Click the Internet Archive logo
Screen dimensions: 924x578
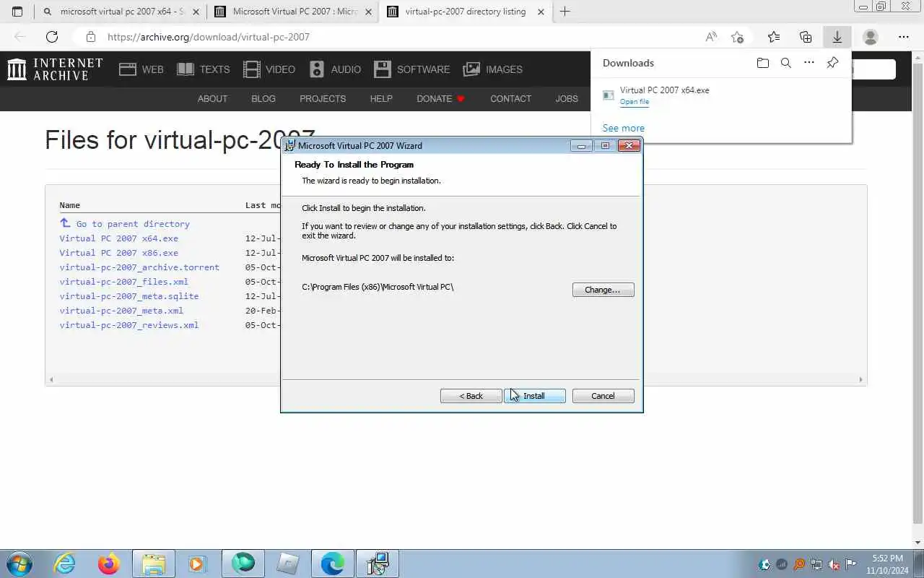click(55, 69)
